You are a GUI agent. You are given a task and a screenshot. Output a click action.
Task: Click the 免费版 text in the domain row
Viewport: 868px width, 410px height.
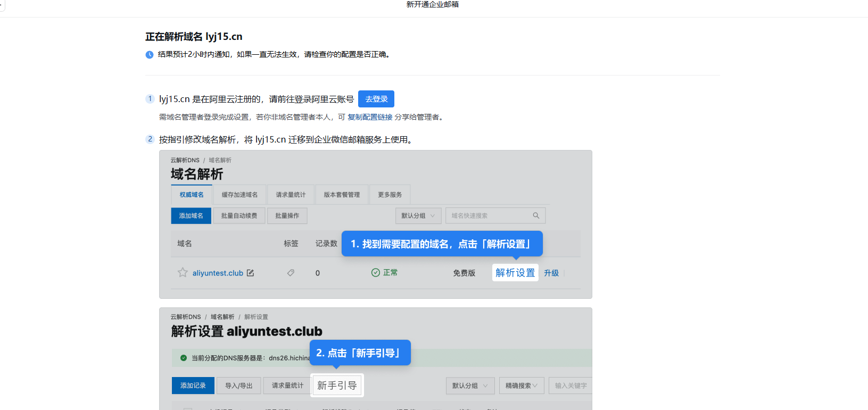464,273
